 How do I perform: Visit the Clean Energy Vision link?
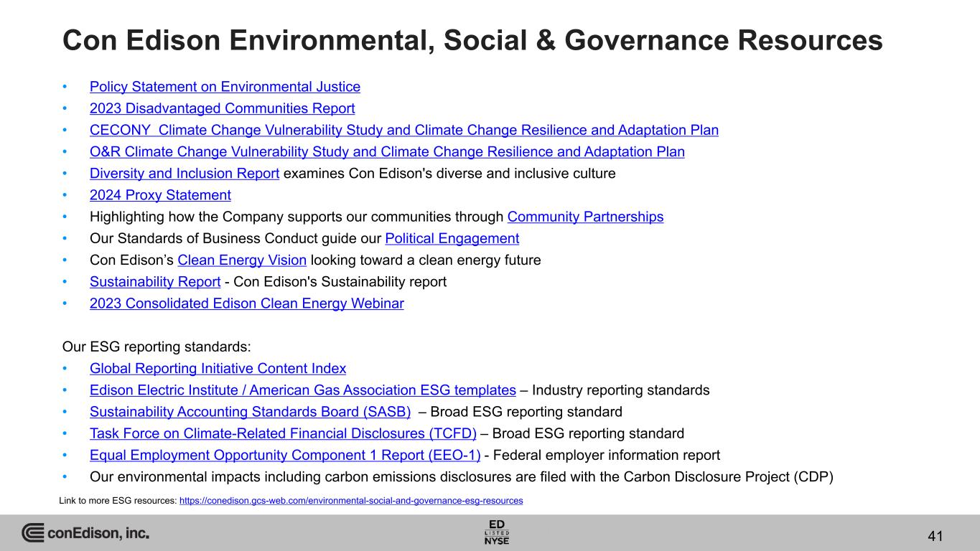(x=246, y=260)
